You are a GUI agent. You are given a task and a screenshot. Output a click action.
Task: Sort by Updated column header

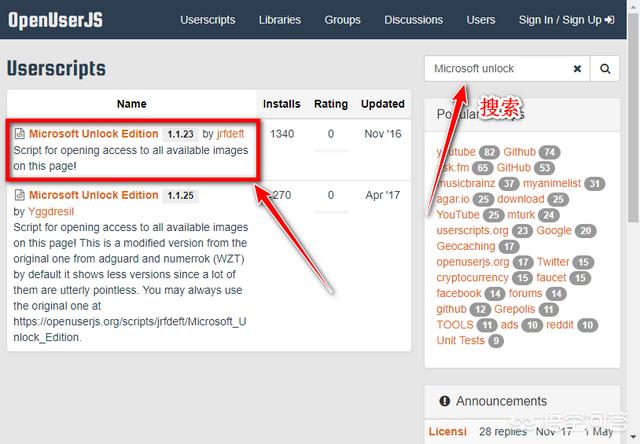pos(383,104)
